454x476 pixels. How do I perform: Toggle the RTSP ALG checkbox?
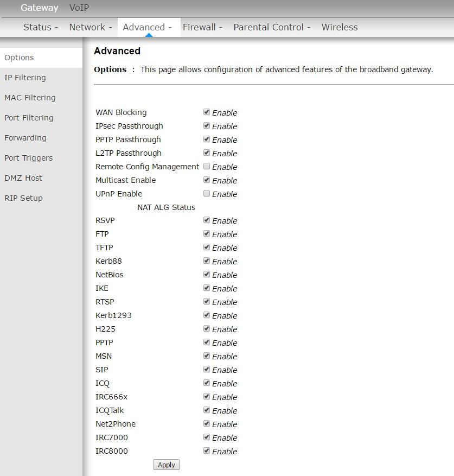tap(207, 301)
